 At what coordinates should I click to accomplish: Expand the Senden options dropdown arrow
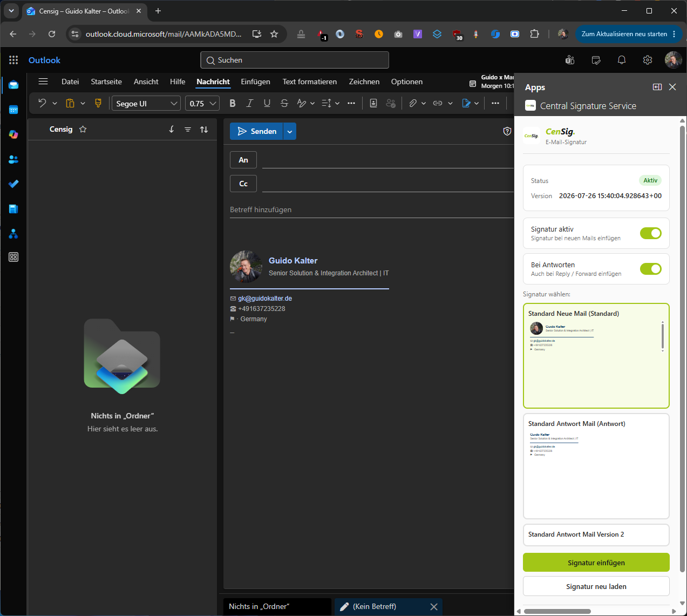click(290, 131)
